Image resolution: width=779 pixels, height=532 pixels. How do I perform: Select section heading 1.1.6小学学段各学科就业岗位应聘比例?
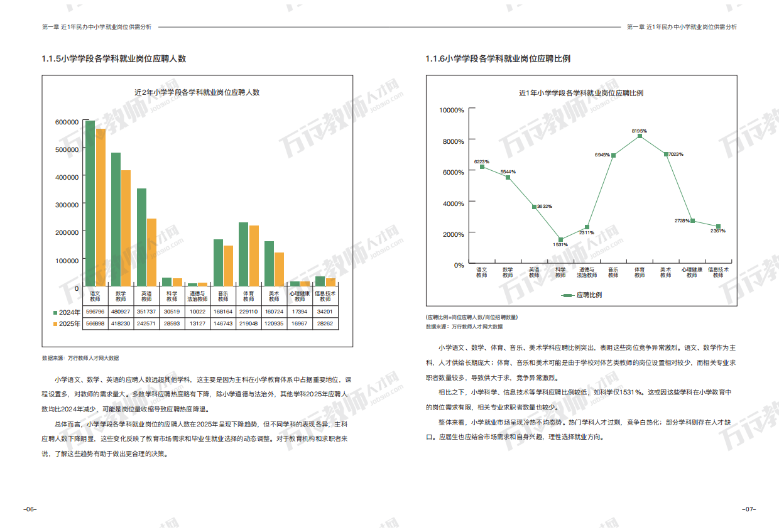(498, 58)
